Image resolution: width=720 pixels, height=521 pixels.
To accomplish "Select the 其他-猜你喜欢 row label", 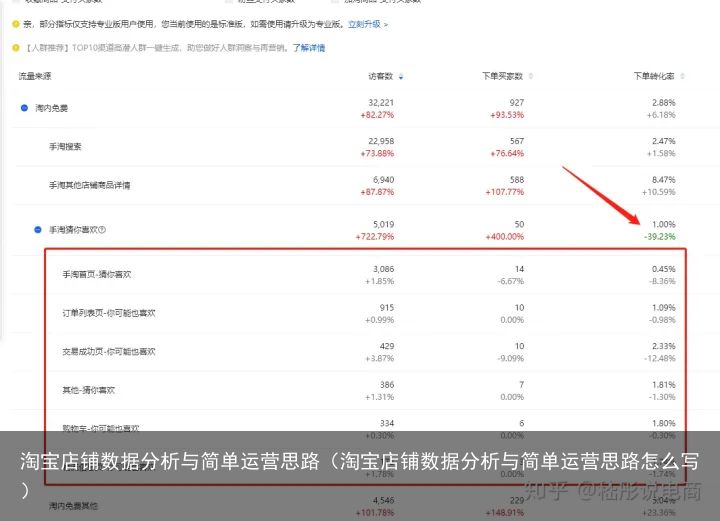I will pyautogui.click(x=89, y=390).
